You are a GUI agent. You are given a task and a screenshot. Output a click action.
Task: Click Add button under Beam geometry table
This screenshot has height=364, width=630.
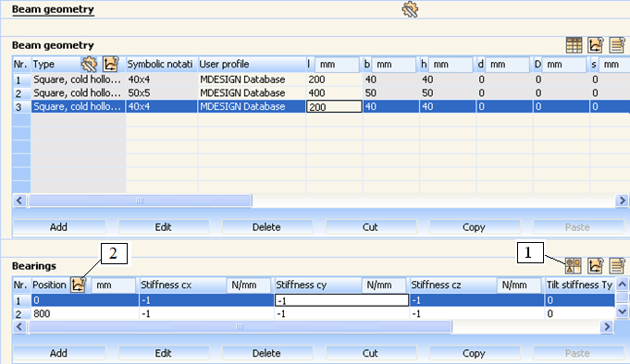click(59, 227)
